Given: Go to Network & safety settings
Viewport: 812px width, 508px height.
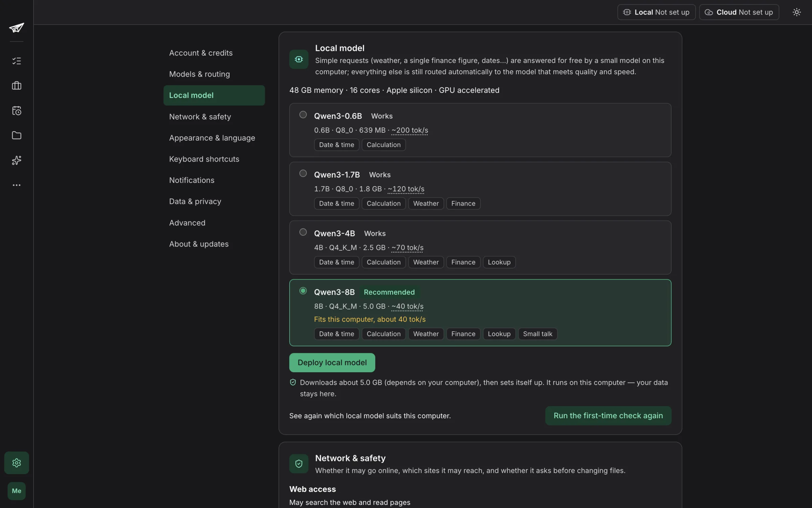Looking at the screenshot, I should pyautogui.click(x=214, y=117).
